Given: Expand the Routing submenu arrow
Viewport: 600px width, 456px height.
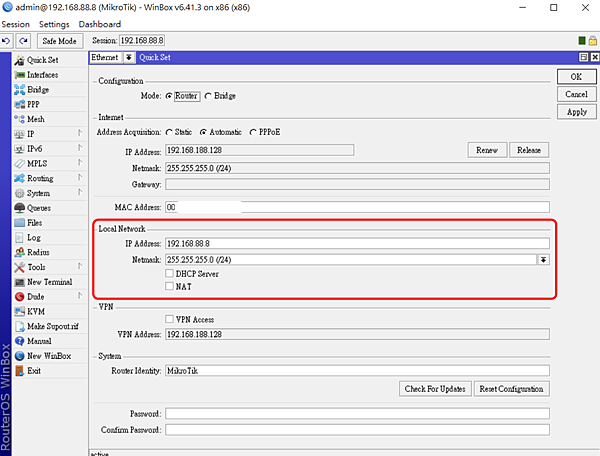Looking at the screenshot, I should point(80,178).
